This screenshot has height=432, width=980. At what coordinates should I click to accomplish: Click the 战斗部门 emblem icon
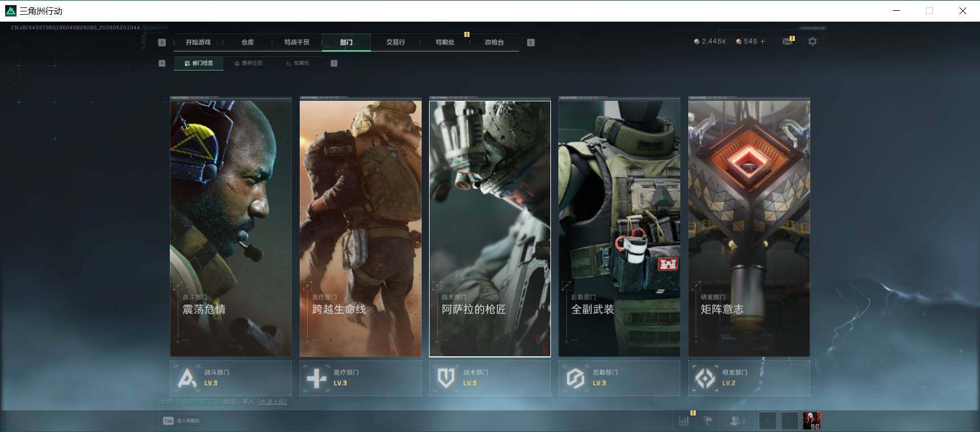pyautogui.click(x=187, y=378)
